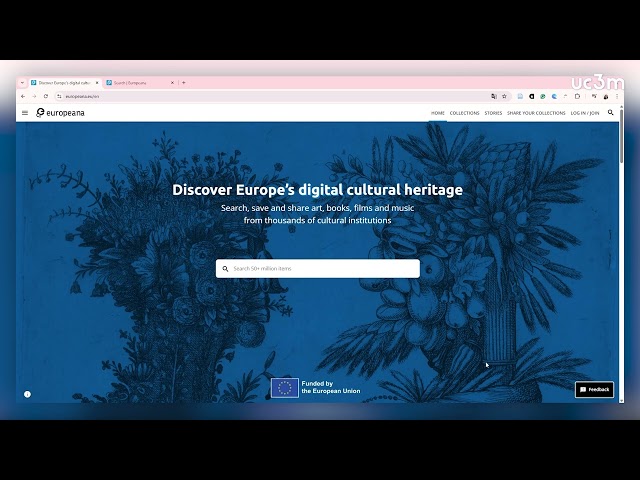Click 'Search, save and share art' subtitle line

[318, 208]
